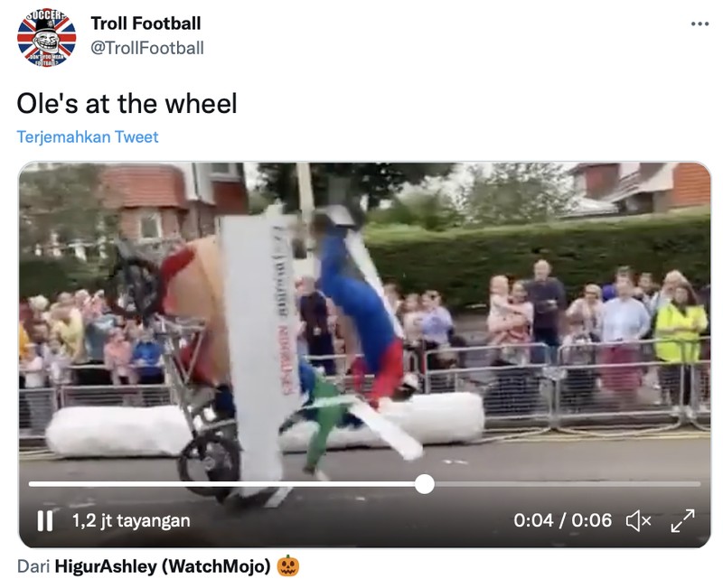This screenshot has width=723, height=588.
Task: Click the @TrollFootball handle
Action: click(x=147, y=48)
